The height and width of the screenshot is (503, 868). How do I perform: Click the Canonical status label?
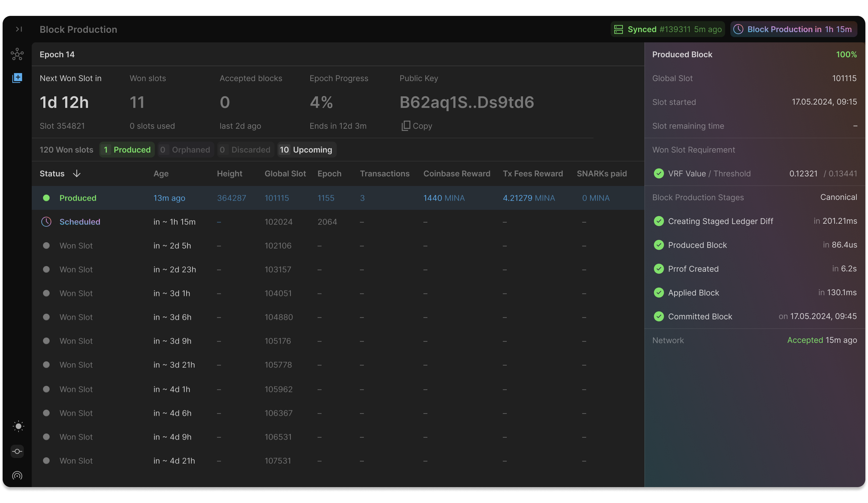click(x=838, y=197)
